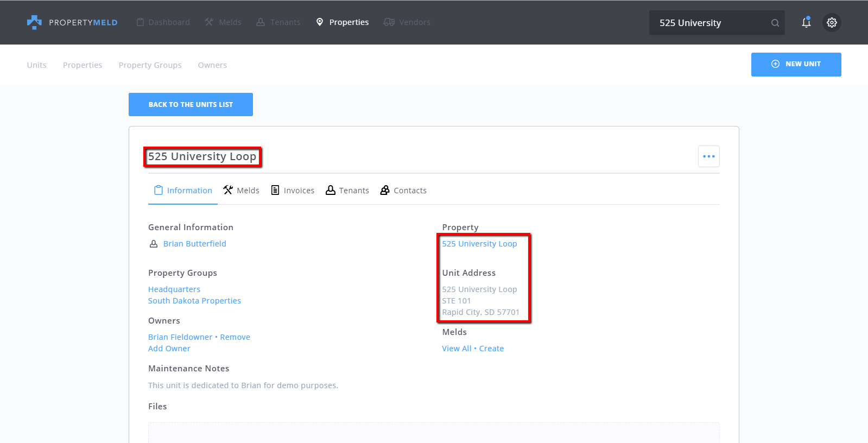868x443 pixels.
Task: Click the person icon beside Tenants tab
Action: pyautogui.click(x=331, y=190)
